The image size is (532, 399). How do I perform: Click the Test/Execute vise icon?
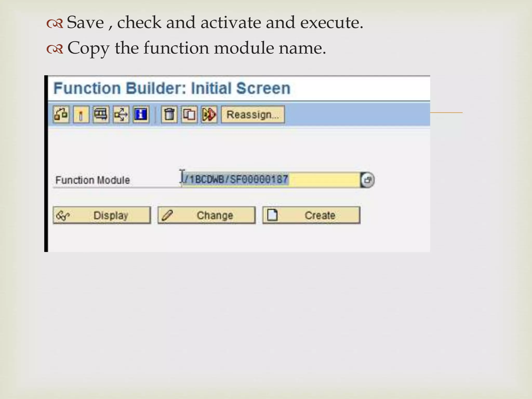pyautogui.click(x=101, y=114)
